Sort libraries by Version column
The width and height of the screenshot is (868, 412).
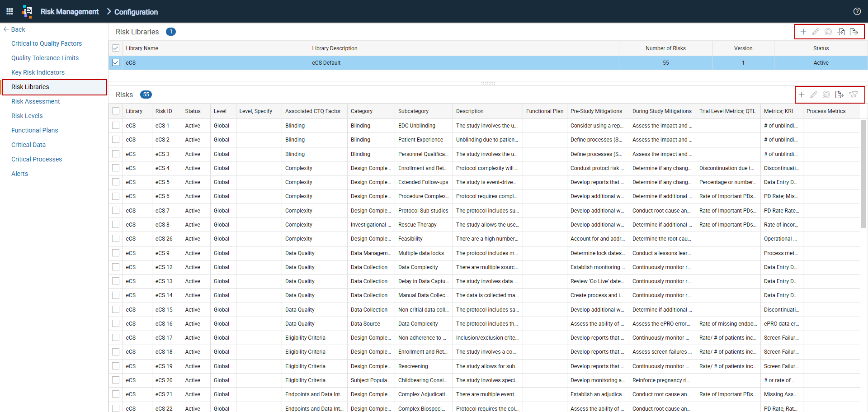tap(743, 48)
